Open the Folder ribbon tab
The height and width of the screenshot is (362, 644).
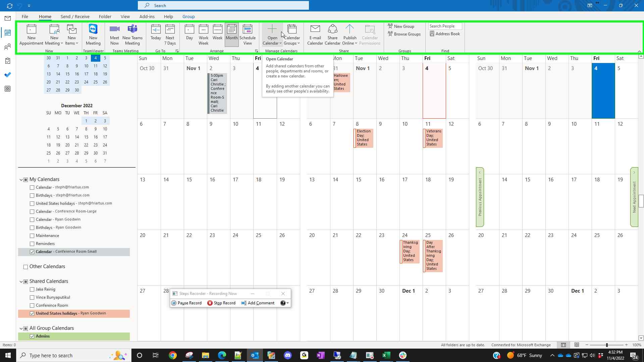pyautogui.click(x=105, y=16)
